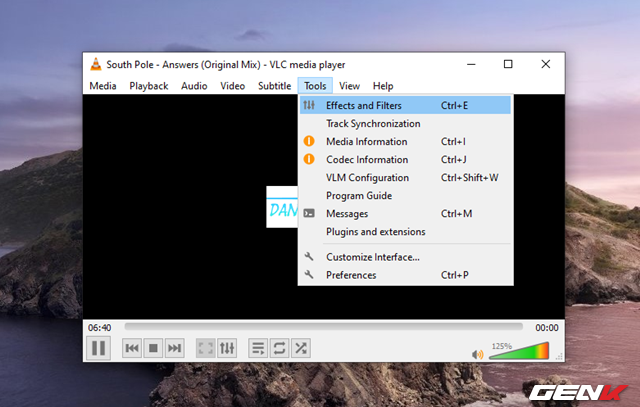Toggle loop repeat mode

tap(280, 348)
